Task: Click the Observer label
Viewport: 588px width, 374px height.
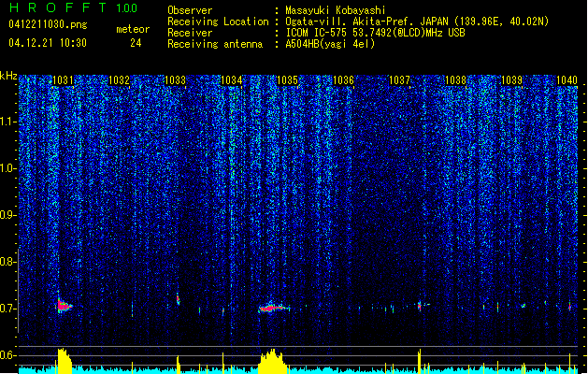Action: tap(190, 10)
